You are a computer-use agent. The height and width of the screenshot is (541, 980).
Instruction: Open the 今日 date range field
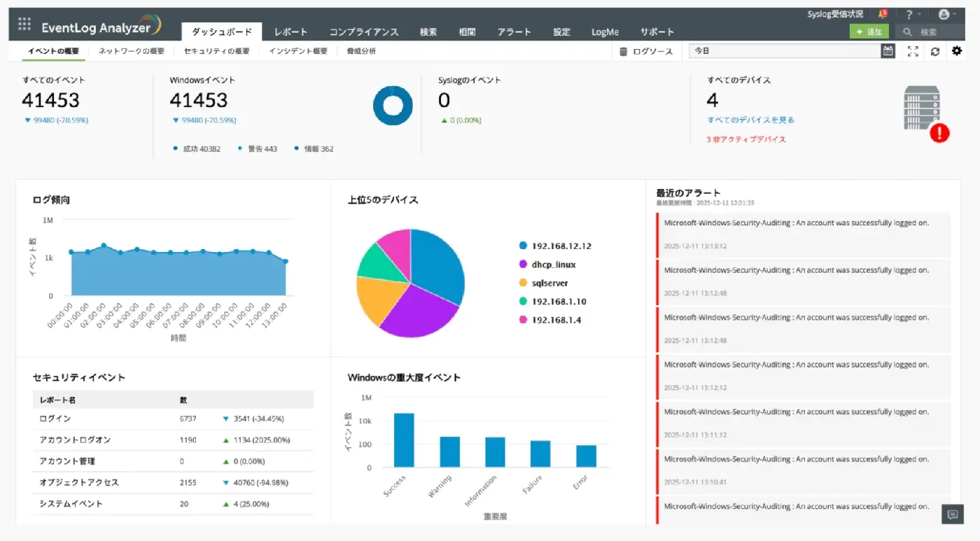click(x=785, y=51)
